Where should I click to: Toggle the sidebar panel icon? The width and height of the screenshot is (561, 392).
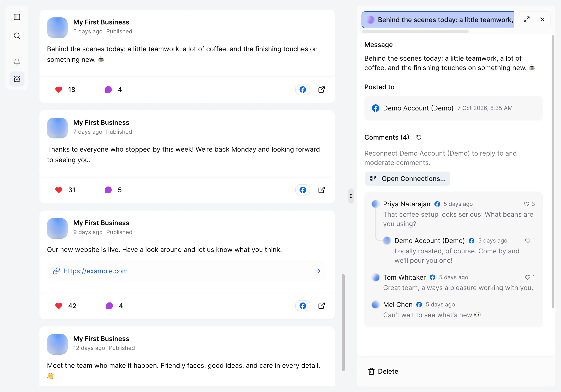(x=17, y=17)
